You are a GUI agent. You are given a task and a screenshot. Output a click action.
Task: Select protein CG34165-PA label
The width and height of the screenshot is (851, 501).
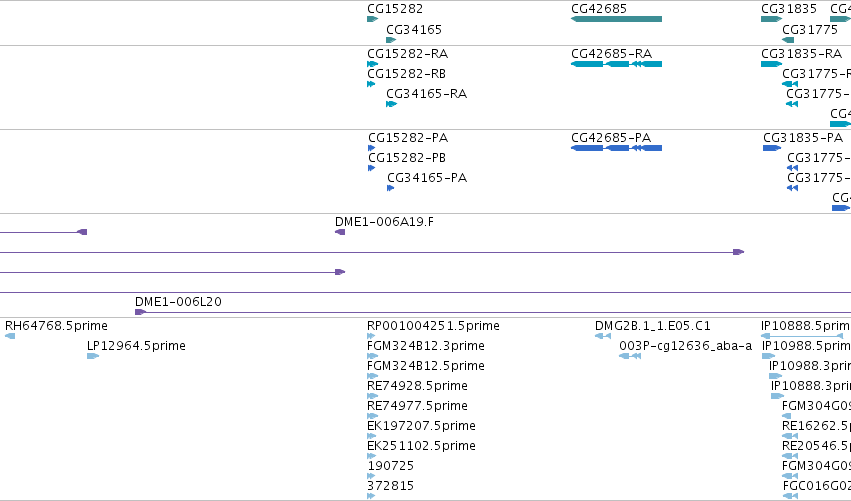[427, 178]
